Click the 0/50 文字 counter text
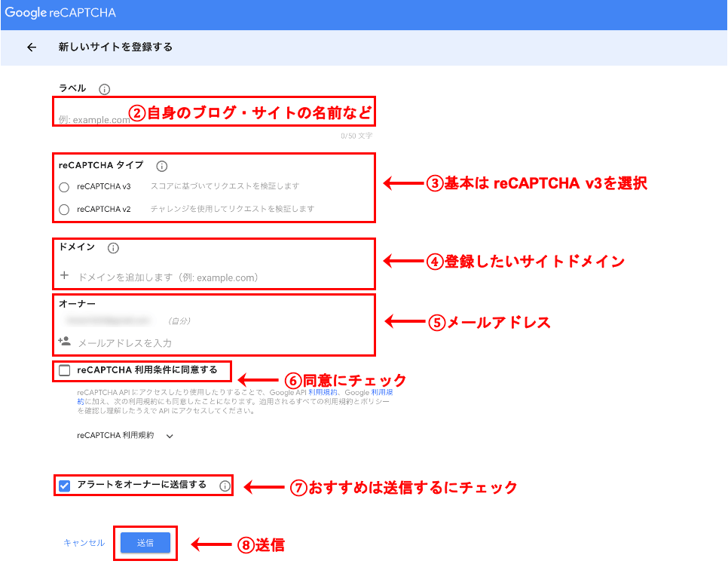 click(x=356, y=136)
